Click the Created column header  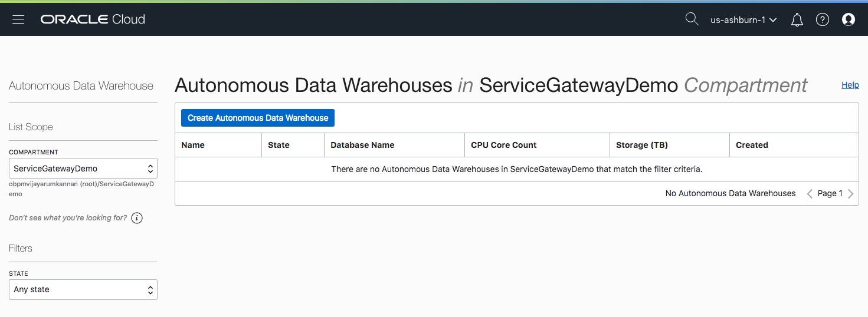coord(752,145)
